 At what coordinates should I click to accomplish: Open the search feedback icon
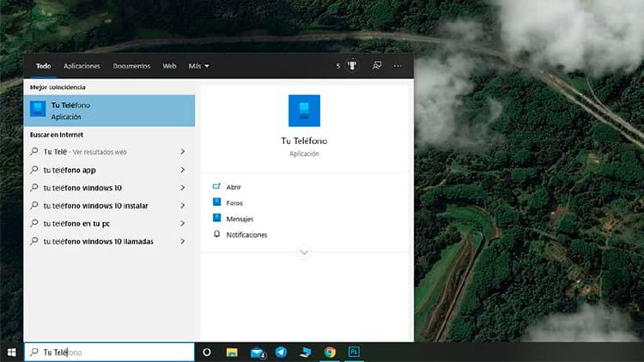tap(376, 65)
